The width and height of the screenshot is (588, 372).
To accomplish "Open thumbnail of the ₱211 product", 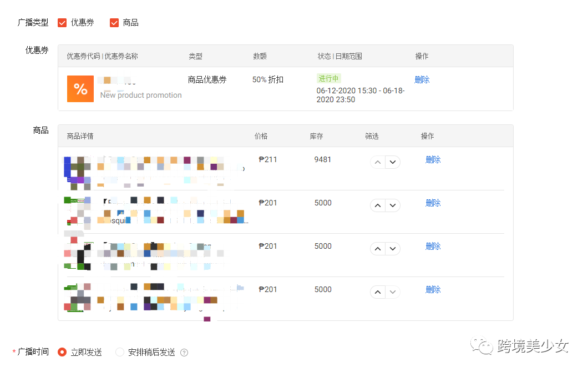I will pos(77,169).
